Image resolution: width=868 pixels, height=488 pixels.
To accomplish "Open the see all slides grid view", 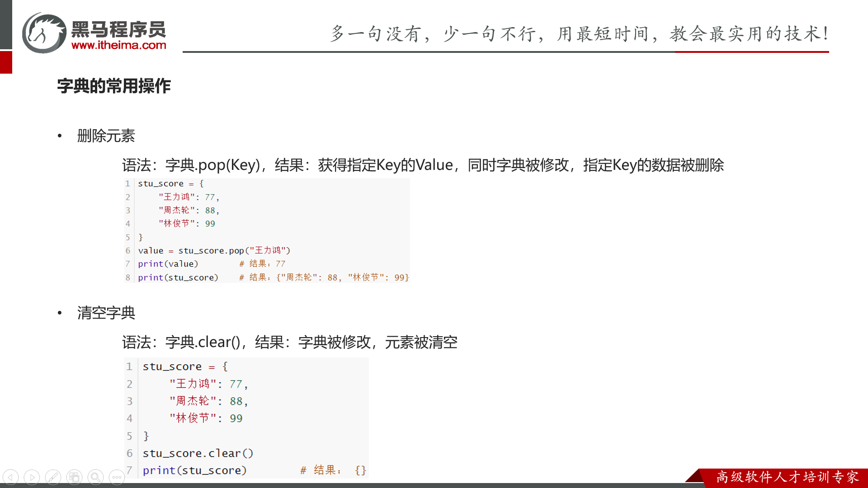I will (74, 477).
